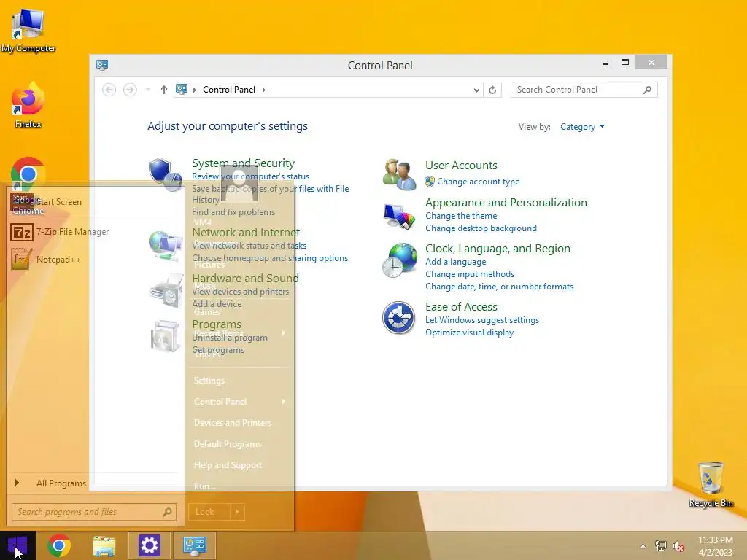This screenshot has height=560, width=747.
Task: Click the muted volume tray icon
Action: [678, 546]
